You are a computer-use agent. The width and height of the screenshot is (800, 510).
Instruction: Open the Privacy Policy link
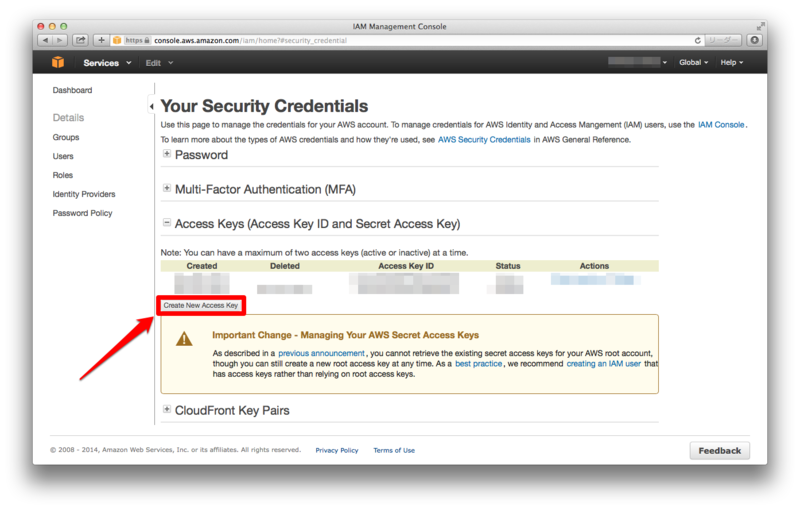[x=337, y=450]
